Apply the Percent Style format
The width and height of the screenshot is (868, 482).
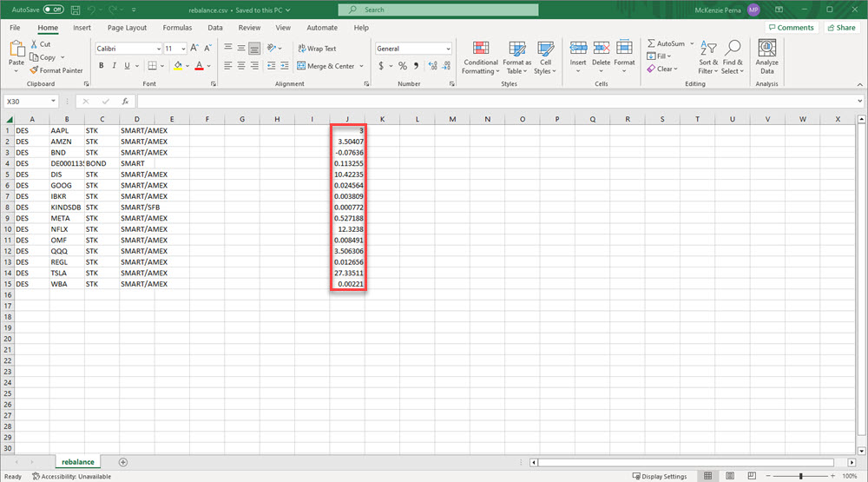click(403, 66)
